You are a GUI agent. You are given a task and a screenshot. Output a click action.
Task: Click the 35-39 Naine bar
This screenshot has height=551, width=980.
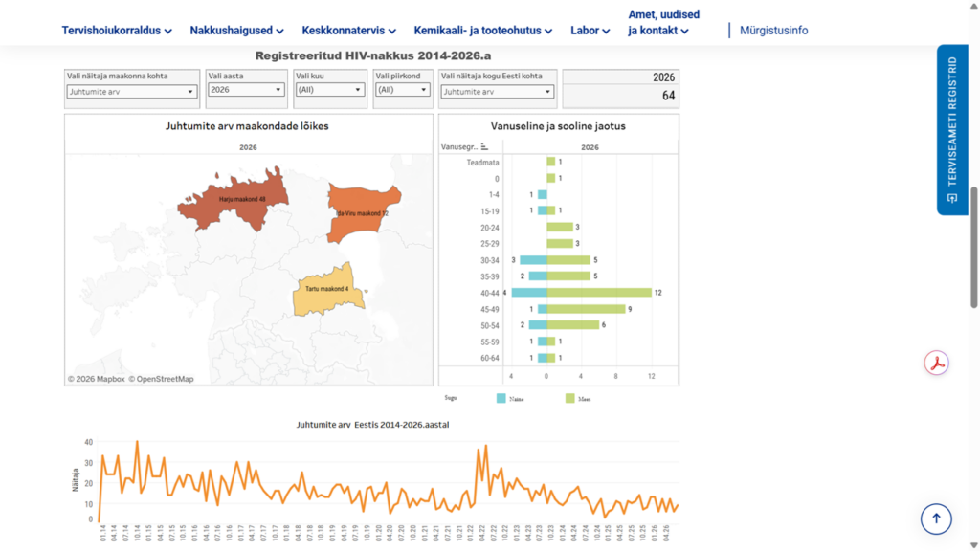click(x=538, y=276)
